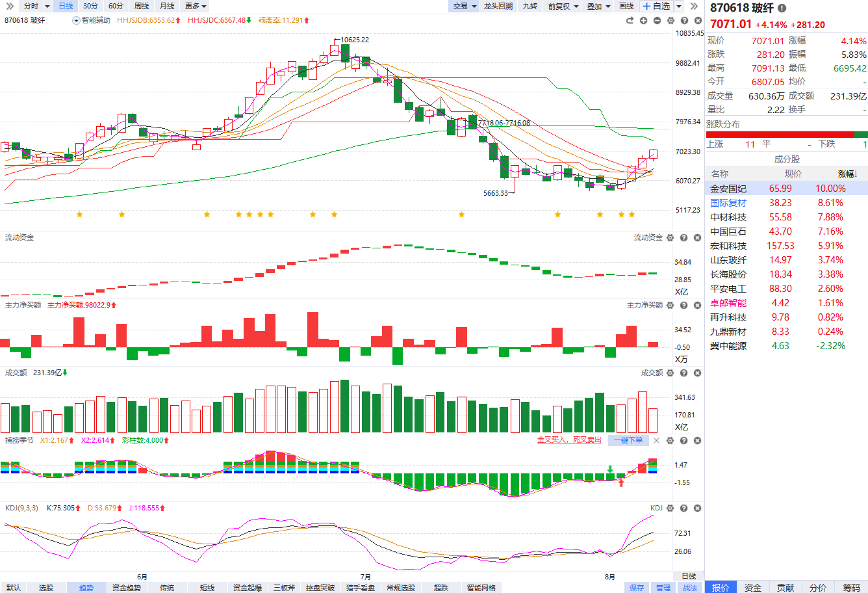Viewport: 868px width, 593px height.
Task: Switch to the 周线 weekly period tab
Action: [x=142, y=6]
